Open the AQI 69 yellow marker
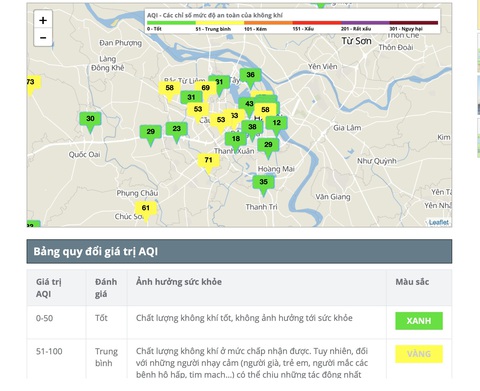Viewport: 480px width, 391px height. [x=206, y=88]
